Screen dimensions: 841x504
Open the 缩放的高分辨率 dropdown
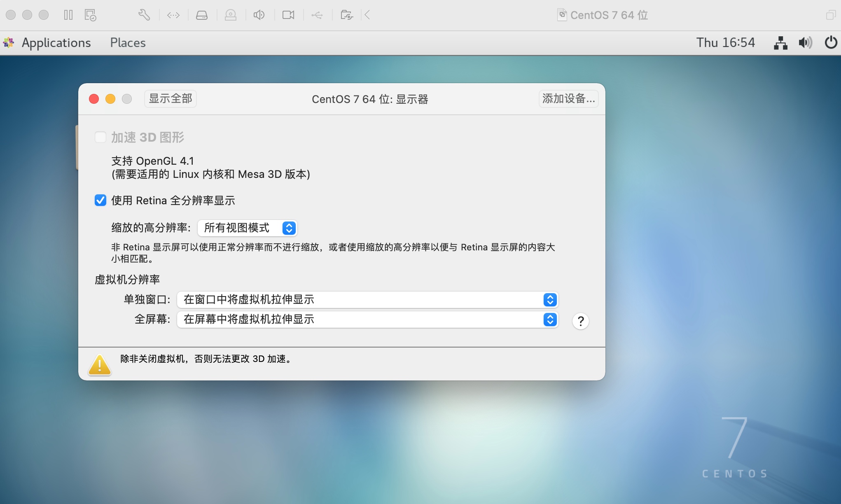tap(248, 228)
